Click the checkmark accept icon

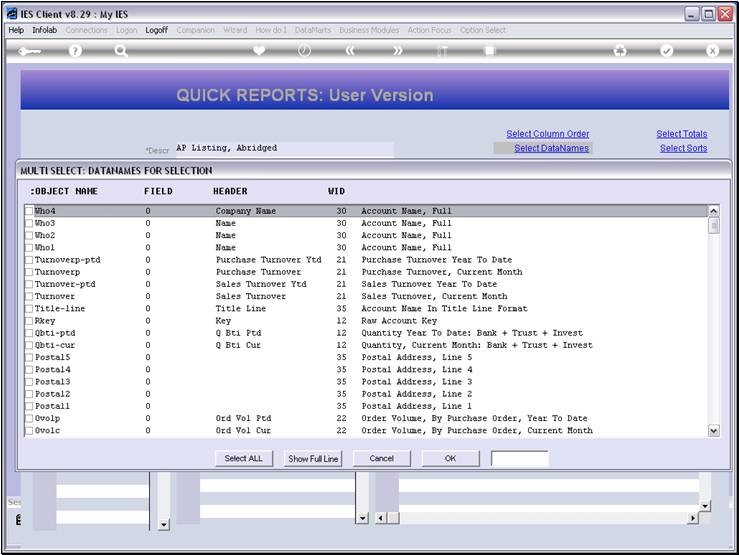666,51
